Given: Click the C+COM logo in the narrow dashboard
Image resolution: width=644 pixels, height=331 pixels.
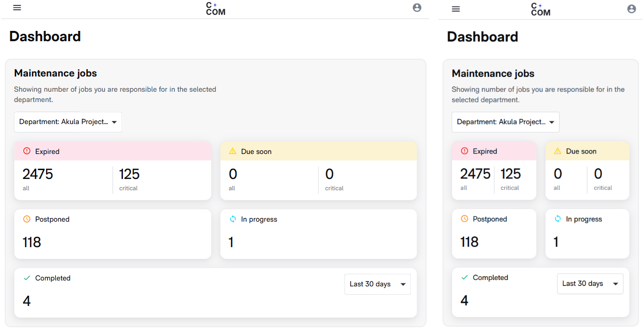Looking at the screenshot, I should tap(541, 9).
